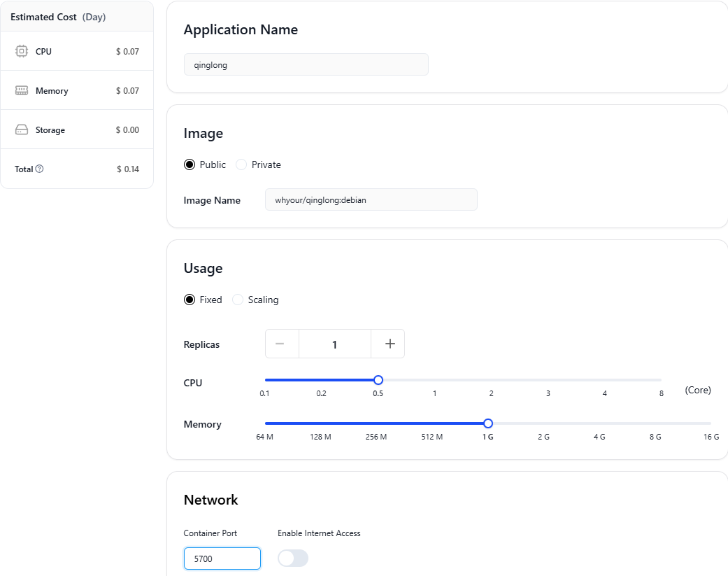Click the help icon beside Total

tap(39, 169)
